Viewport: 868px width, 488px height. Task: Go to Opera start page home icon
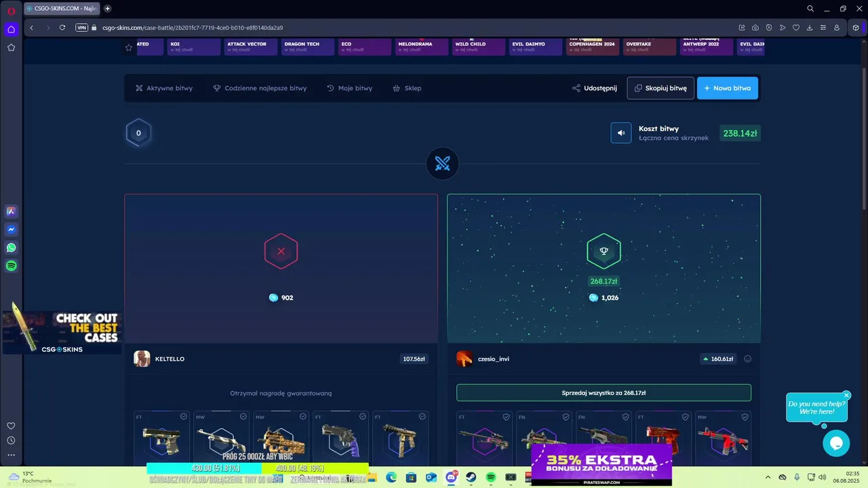coord(11,28)
